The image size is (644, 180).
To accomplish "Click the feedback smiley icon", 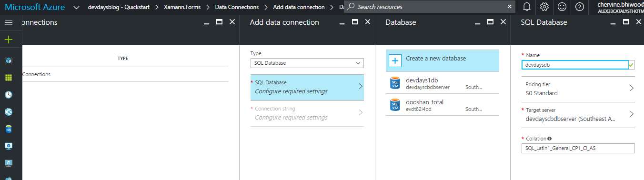I will click(562, 7).
